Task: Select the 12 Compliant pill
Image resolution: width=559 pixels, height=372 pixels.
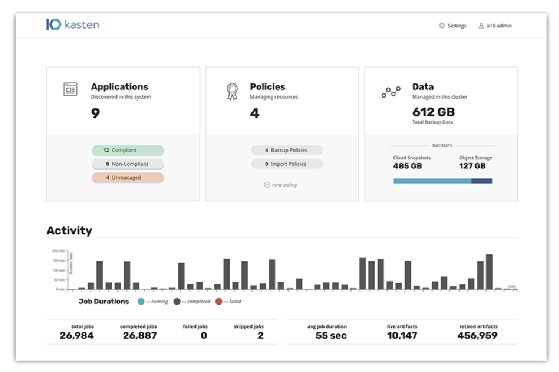Action: click(128, 150)
